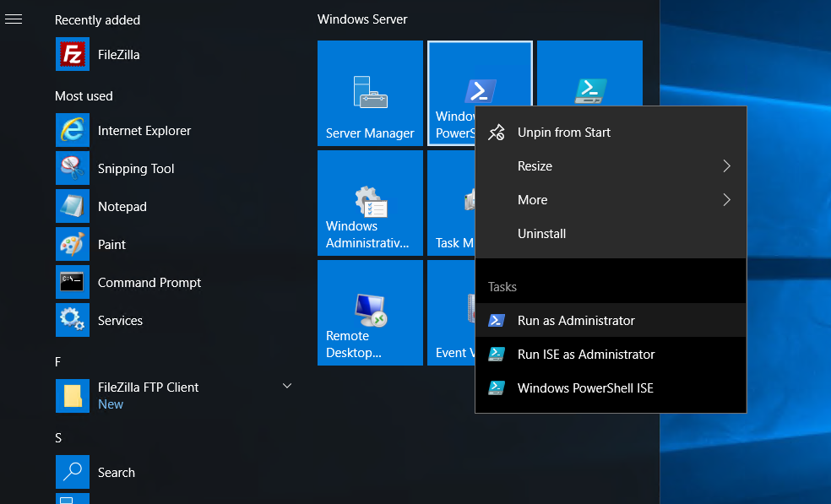Screen dimensions: 831x504
Task: Open Command Prompt icon
Action: (73, 282)
